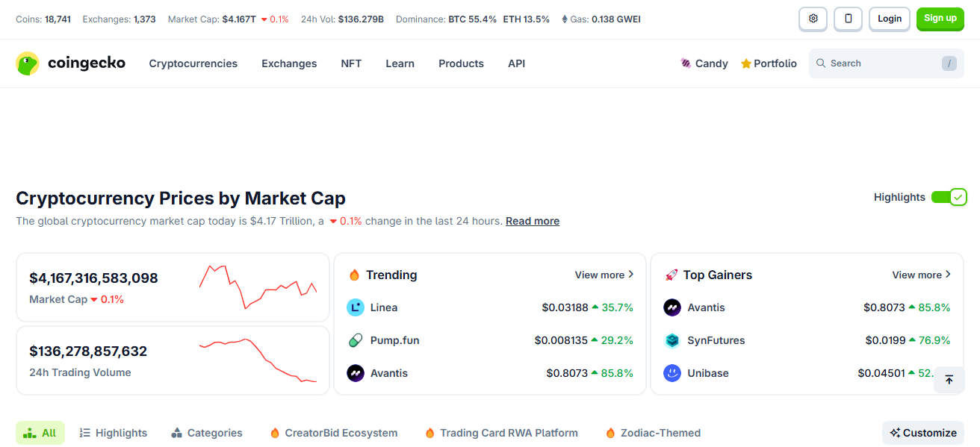This screenshot has width=980, height=447.
Task: Open the NFT menu
Action: pos(351,63)
